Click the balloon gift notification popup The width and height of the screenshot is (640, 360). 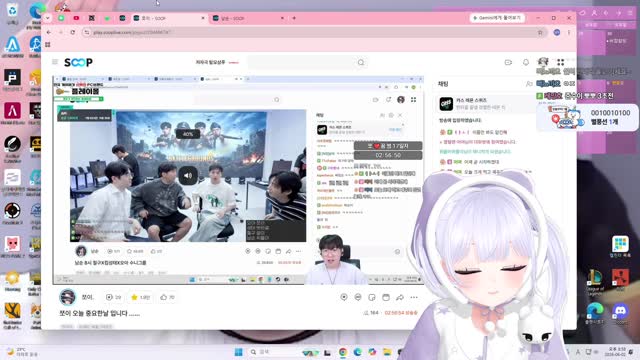588,117
